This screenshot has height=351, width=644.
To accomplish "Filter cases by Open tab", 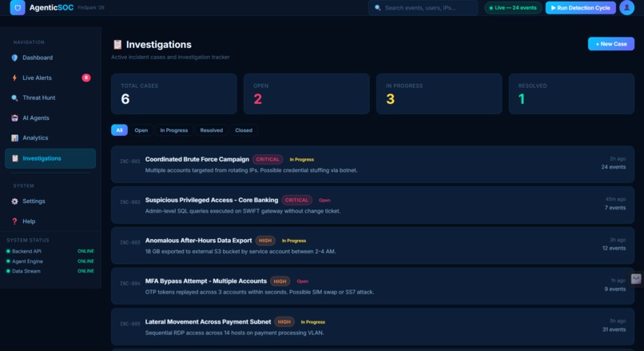I will click(x=141, y=130).
